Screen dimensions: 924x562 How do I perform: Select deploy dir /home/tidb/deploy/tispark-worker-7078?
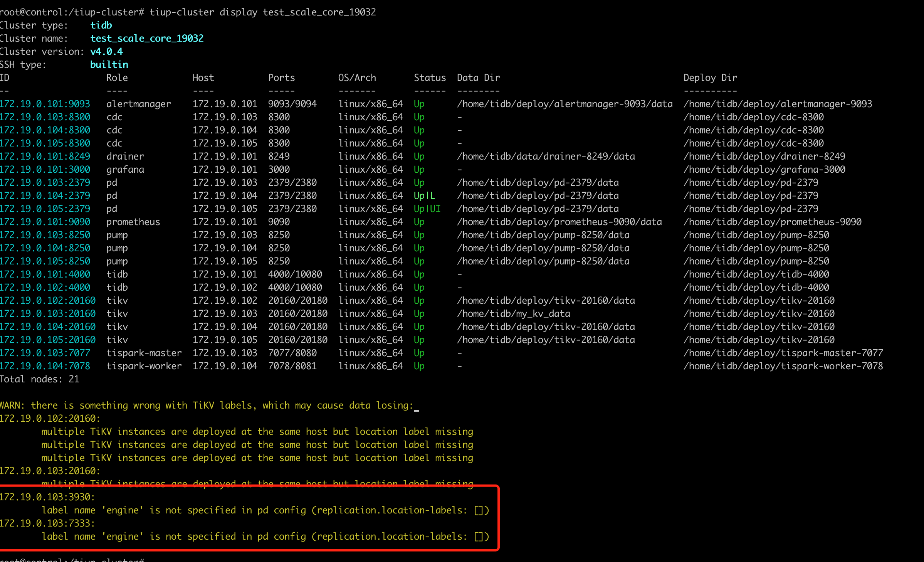tap(783, 366)
